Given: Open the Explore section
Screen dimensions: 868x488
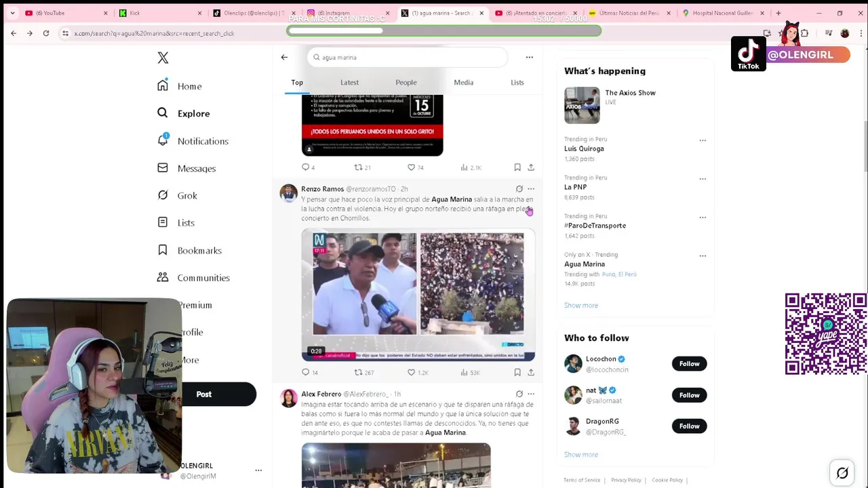Looking at the screenshot, I should click(183, 113).
